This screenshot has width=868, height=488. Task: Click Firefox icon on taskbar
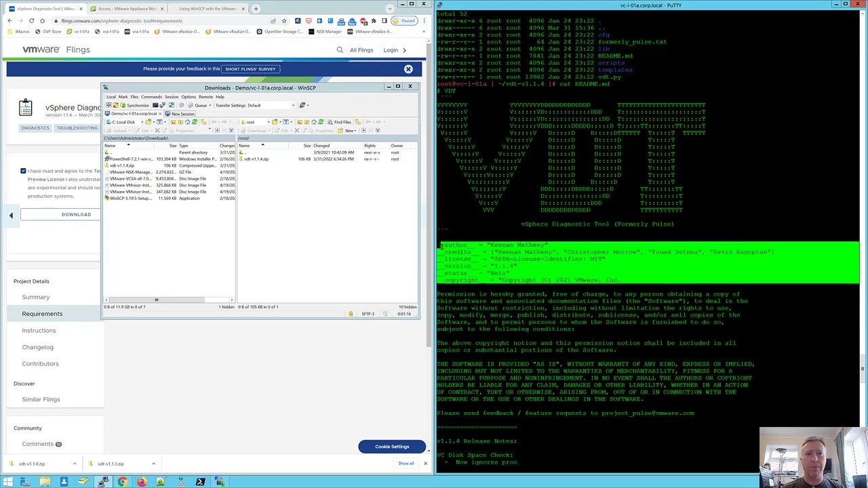pyautogui.click(x=142, y=482)
